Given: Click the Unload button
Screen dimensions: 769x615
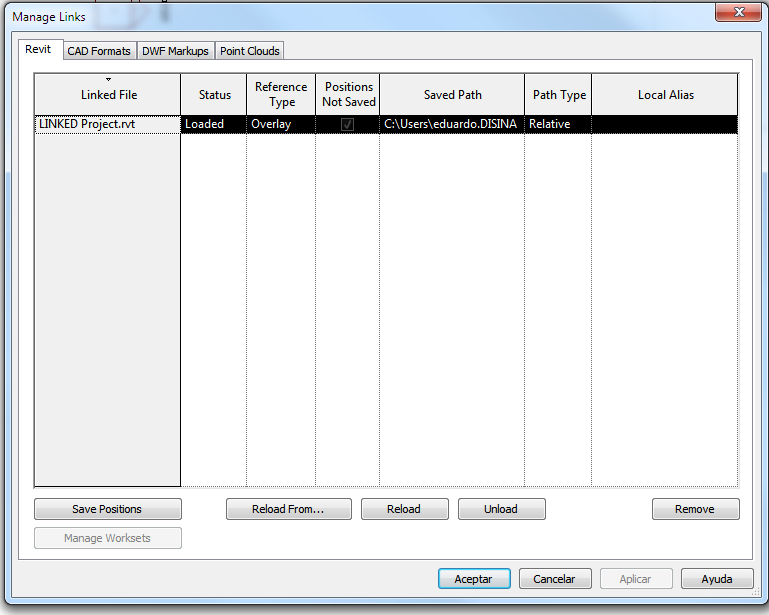Looking at the screenshot, I should [501, 509].
